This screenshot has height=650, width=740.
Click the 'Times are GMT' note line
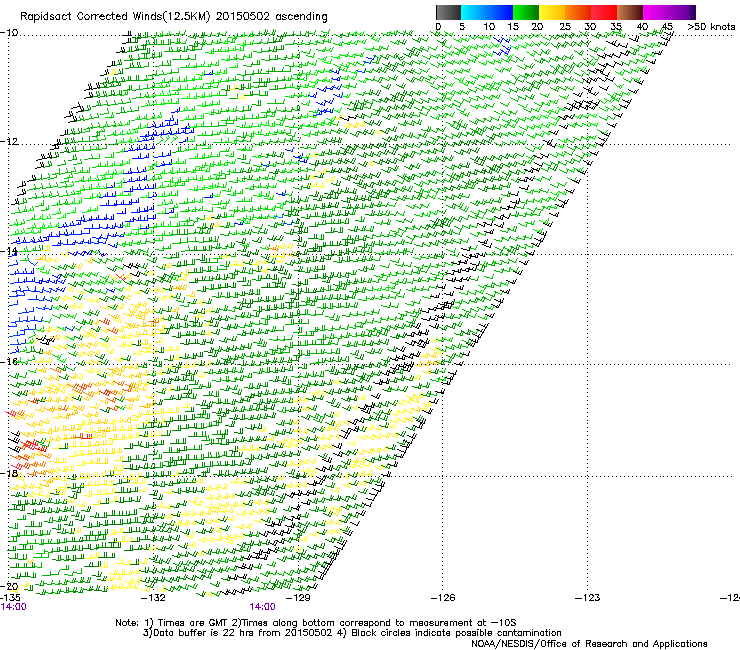pyautogui.click(x=316, y=623)
